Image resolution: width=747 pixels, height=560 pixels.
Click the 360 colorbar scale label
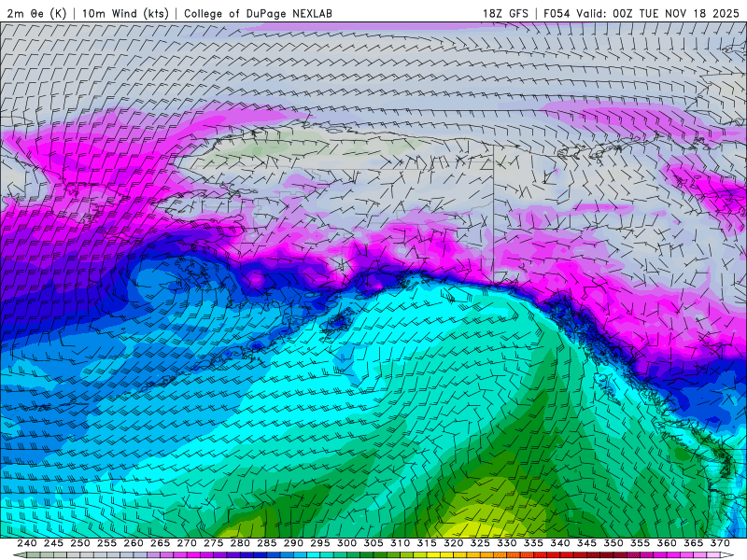[667, 543]
